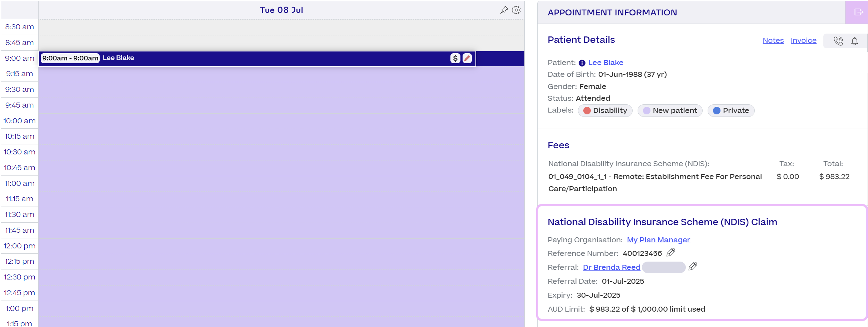Viewport: 868px width, 327px height.
Task: Edit the Reference Number pencil icon
Action: click(671, 253)
